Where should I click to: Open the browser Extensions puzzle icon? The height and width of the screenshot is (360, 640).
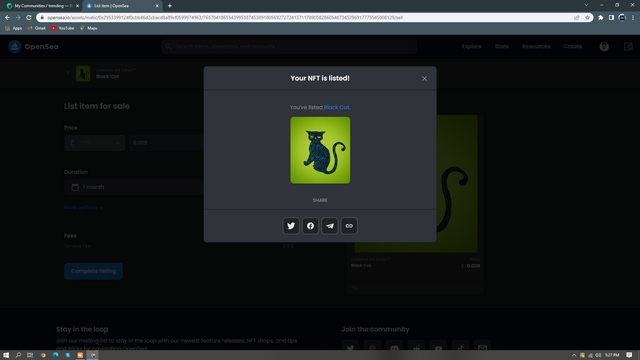tap(601, 18)
